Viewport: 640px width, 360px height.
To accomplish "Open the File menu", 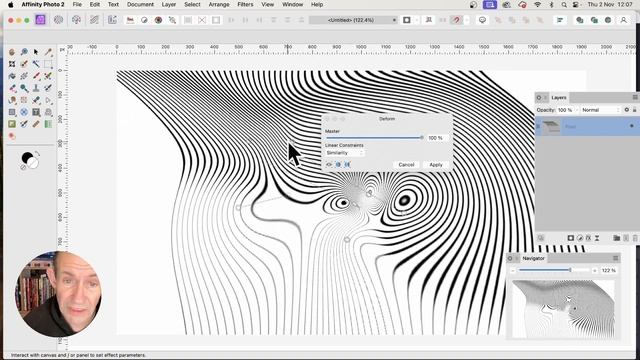I will pos(77,4).
